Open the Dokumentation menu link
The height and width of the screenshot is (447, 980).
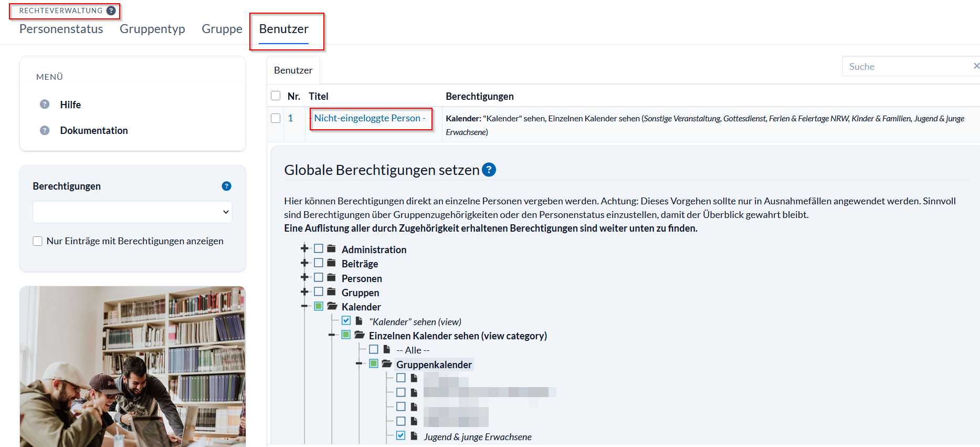[x=94, y=130]
